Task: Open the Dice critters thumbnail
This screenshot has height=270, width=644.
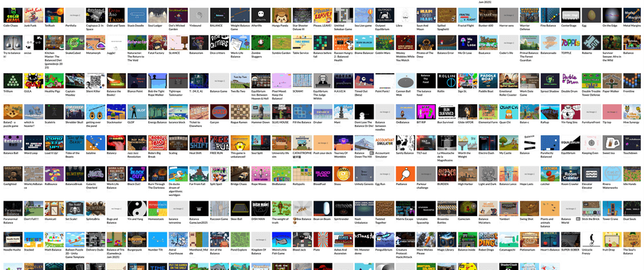Action: [x=218, y=42]
